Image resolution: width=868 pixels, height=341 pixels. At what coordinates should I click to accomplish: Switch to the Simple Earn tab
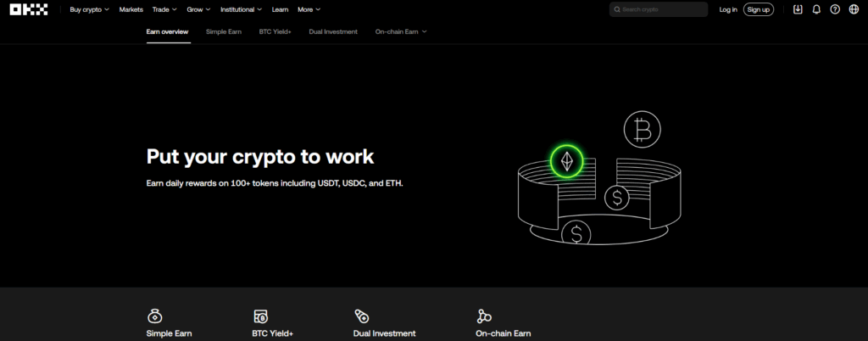point(222,31)
